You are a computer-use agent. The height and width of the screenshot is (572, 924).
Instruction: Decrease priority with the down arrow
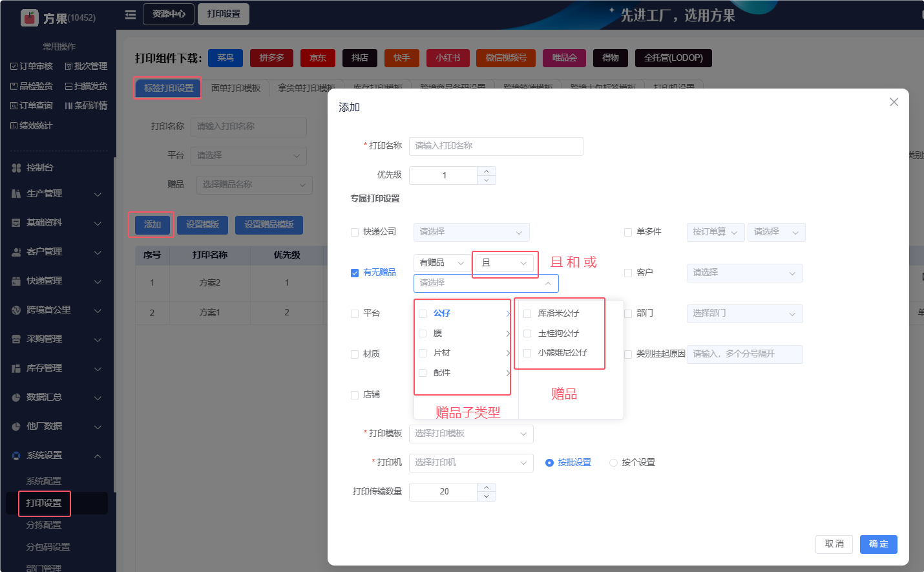(x=487, y=180)
